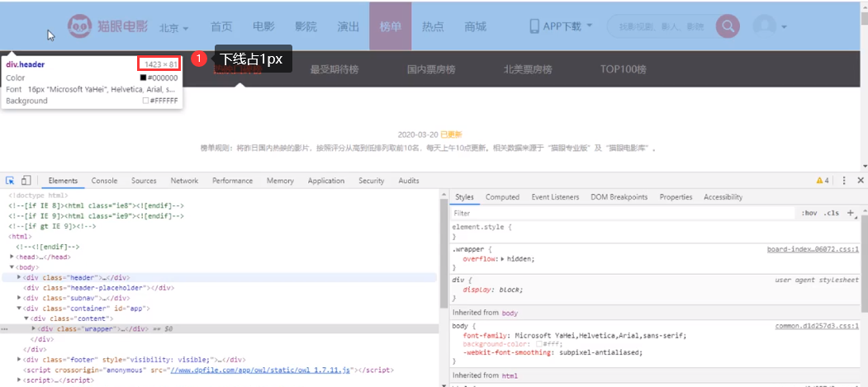
Task: Add new style rule plus icon
Action: tap(851, 213)
